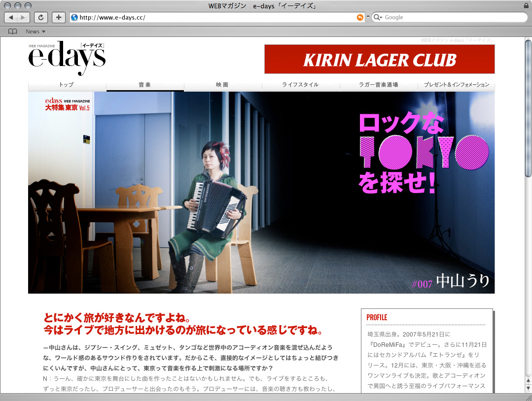532x401 pixels.
Task: Click the globe site icon beside the URL
Action: [74, 17]
